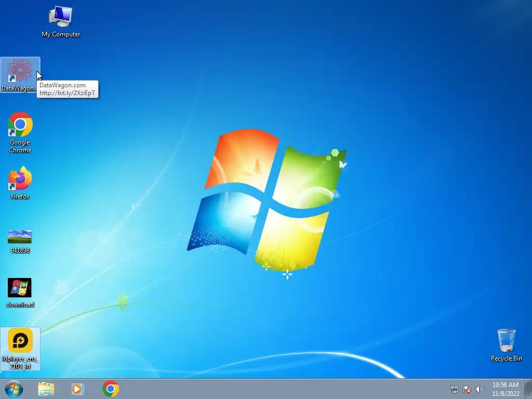532x399 pixels.
Task: Click the network status tray icon
Action: pos(454,389)
